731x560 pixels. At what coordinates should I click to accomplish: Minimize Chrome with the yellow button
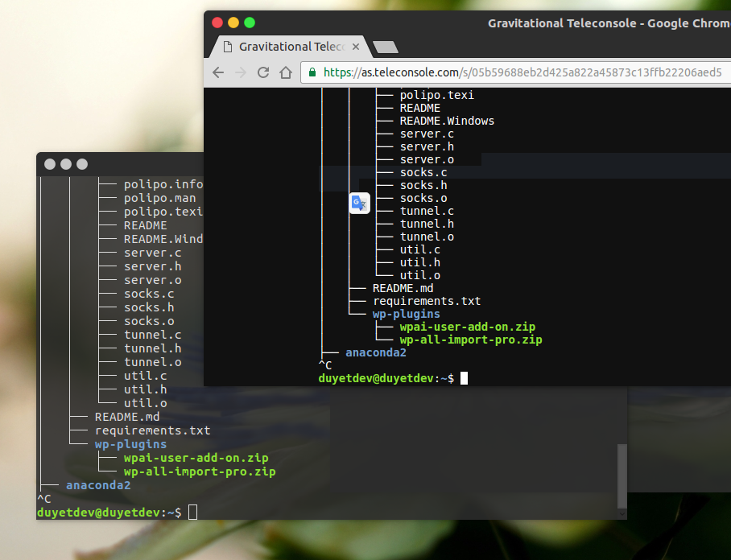coord(233,23)
